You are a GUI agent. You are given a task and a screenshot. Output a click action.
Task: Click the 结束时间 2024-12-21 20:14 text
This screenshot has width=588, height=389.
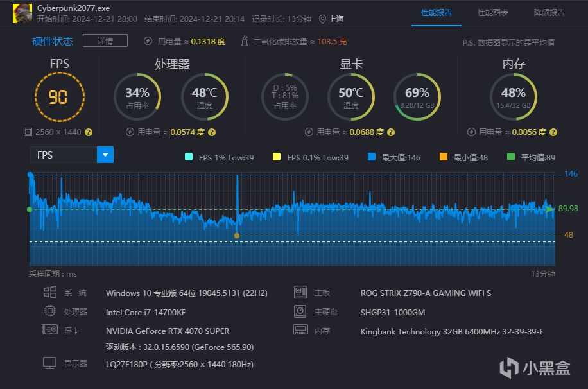click(x=195, y=19)
